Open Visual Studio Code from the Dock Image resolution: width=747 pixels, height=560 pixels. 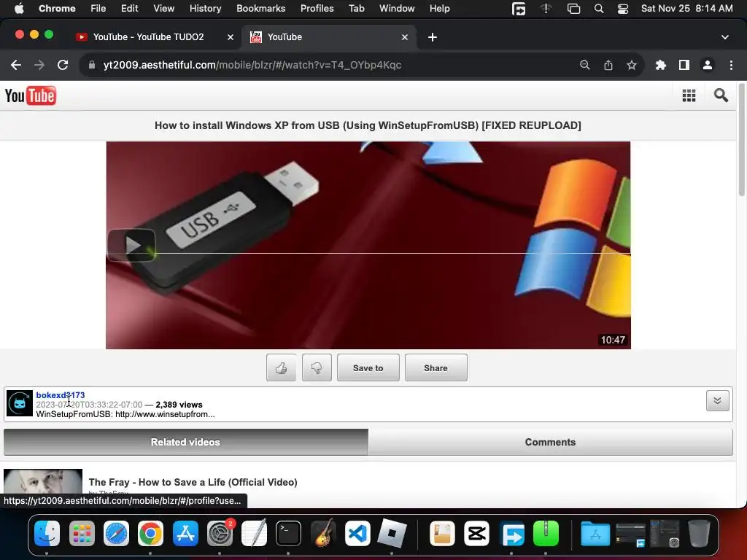[x=357, y=533]
